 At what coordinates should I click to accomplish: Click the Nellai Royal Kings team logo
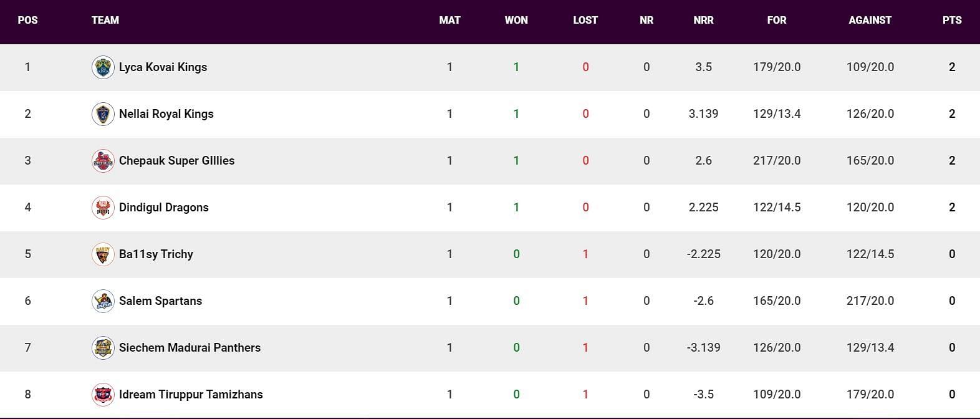pyautogui.click(x=103, y=114)
